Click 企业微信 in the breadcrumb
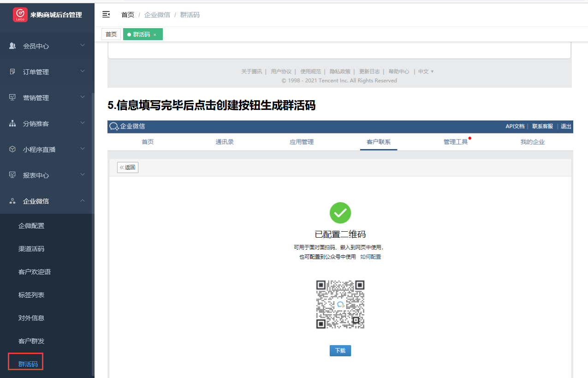This screenshot has height=378, width=588. 157,15
